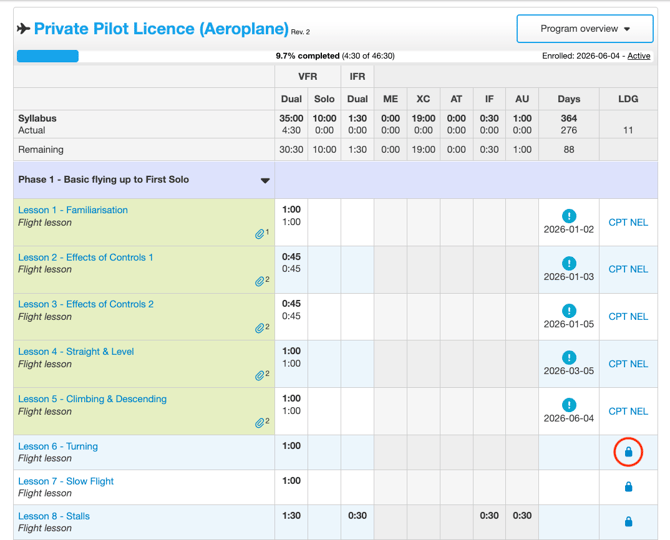Click the paperclip attachment icon for Lesson 2
This screenshot has width=670, height=540.
[259, 281]
